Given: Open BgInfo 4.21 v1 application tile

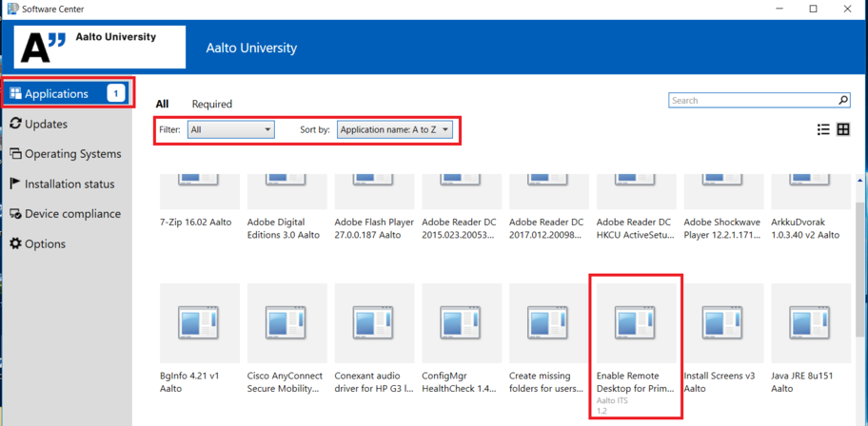Looking at the screenshot, I should [199, 323].
